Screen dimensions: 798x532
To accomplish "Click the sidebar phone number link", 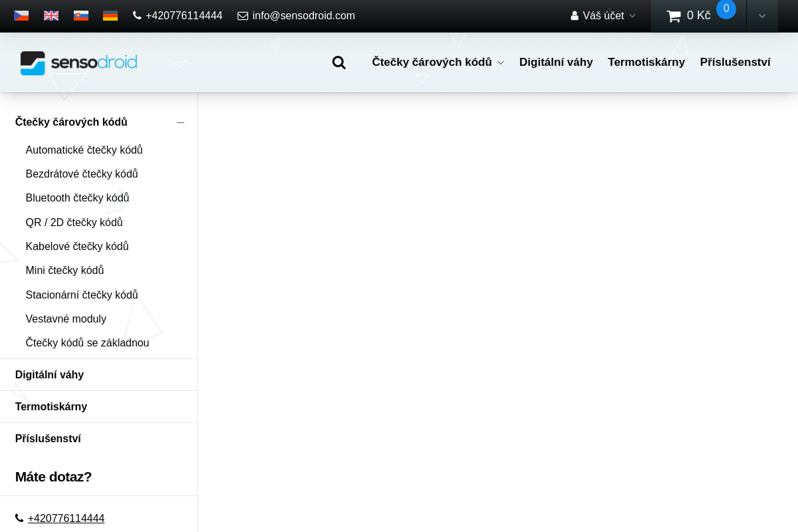I will [66, 519].
